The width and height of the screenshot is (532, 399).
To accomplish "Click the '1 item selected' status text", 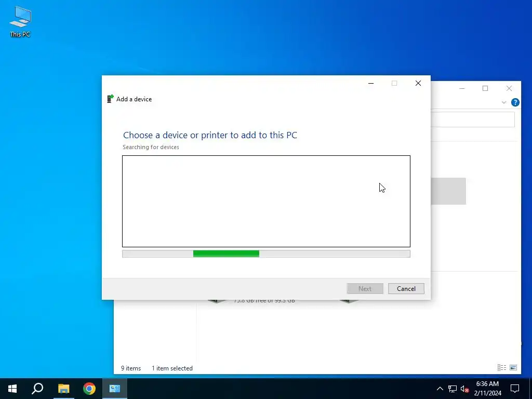I will click(x=172, y=368).
